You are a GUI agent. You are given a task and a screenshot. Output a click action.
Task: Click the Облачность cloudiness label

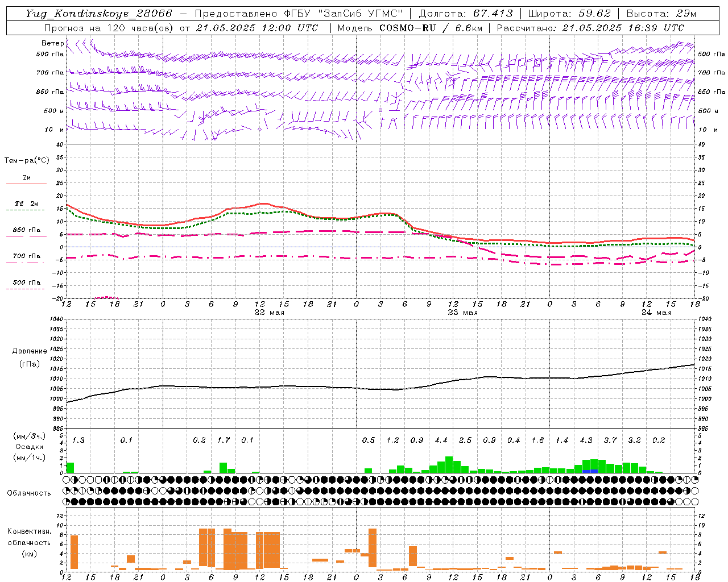[x=29, y=493]
